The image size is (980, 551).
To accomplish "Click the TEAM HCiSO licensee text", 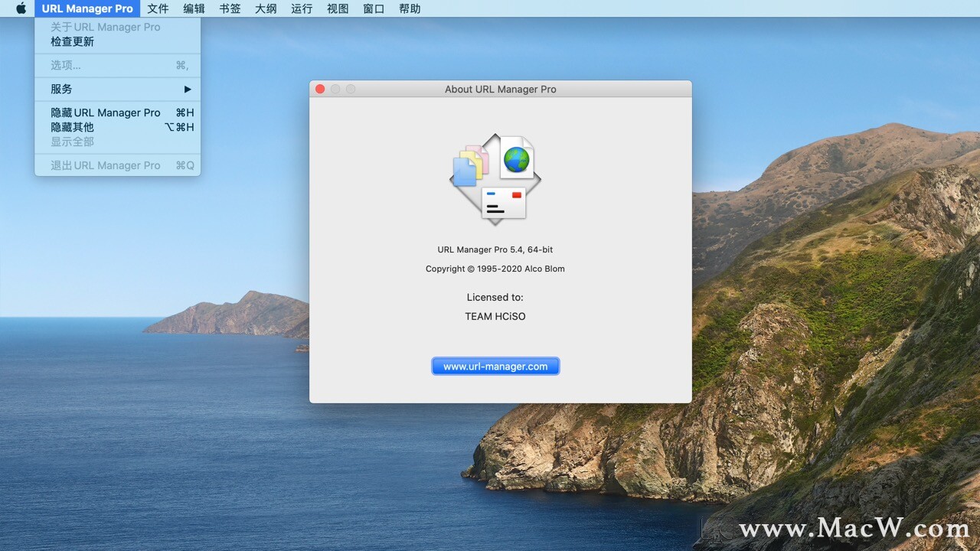I will [495, 316].
